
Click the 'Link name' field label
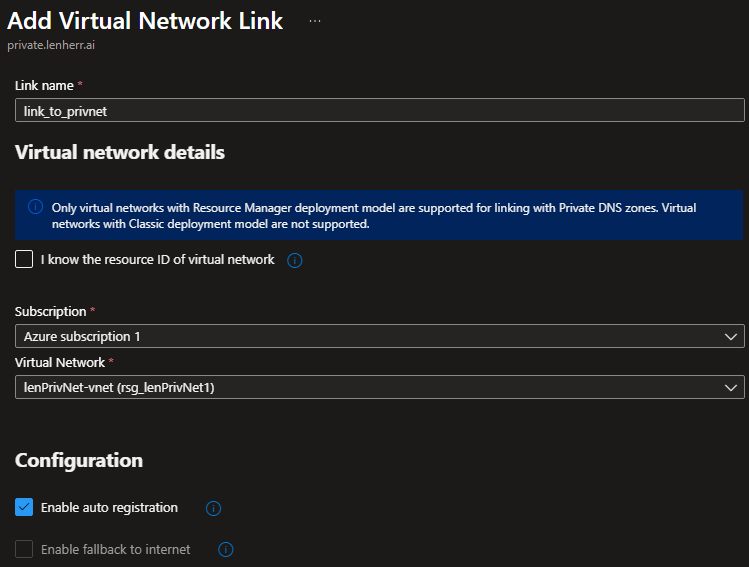(43, 86)
